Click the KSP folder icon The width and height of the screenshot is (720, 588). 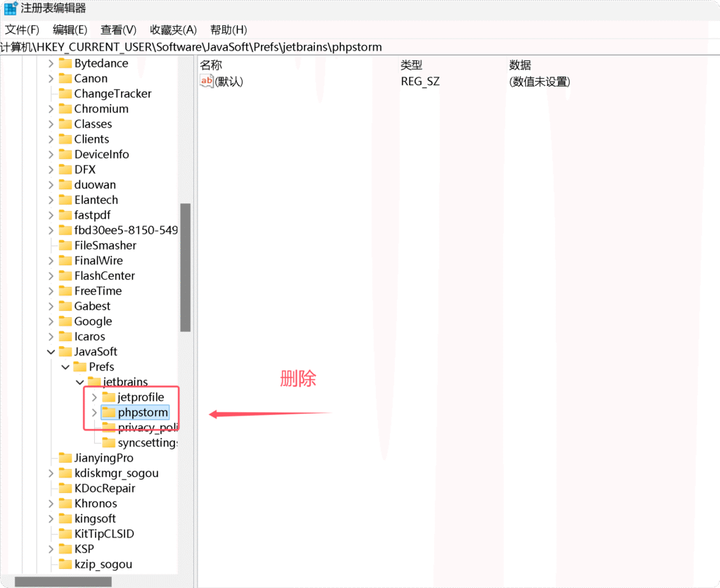(x=65, y=548)
